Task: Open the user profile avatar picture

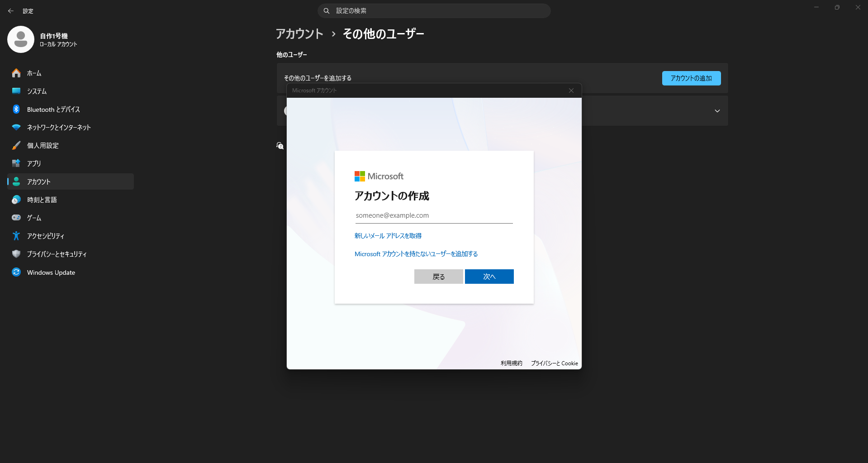Action: tap(21, 39)
